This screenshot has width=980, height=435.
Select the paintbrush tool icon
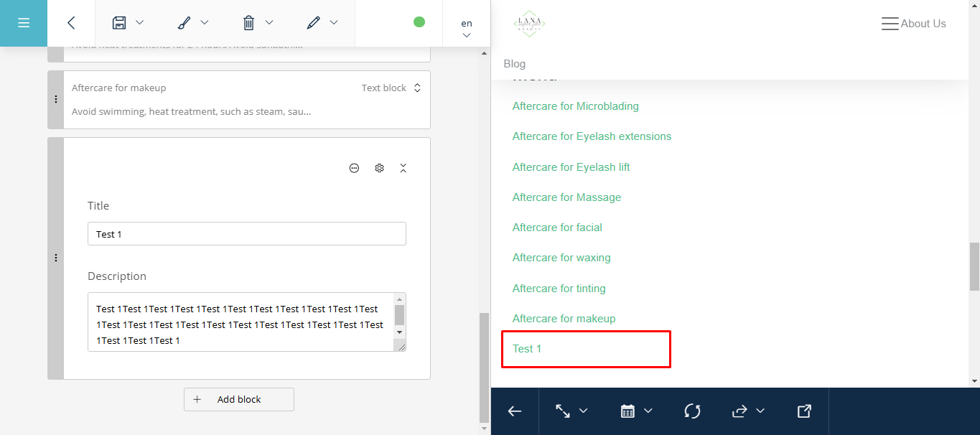tap(184, 23)
